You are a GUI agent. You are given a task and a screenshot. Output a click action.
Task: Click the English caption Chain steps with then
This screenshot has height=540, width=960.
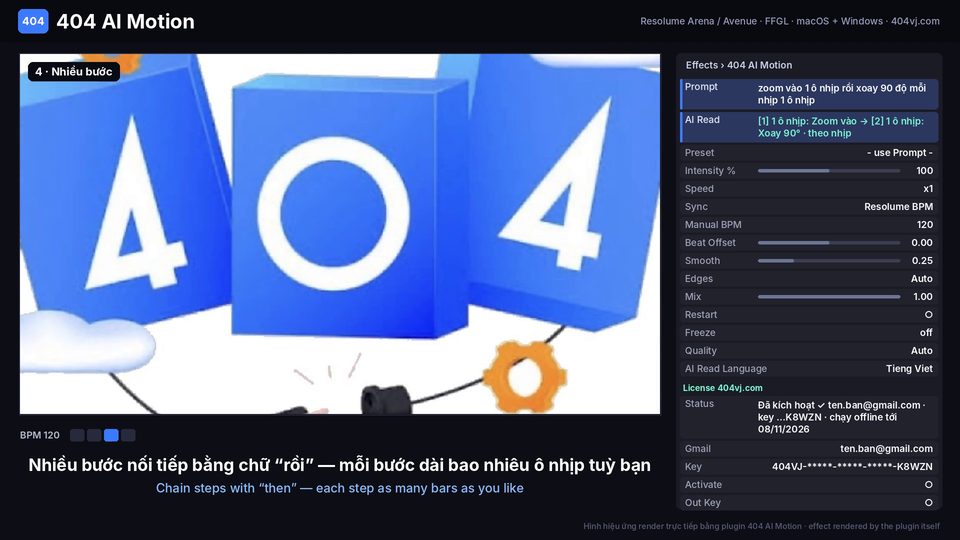pyautogui.click(x=339, y=488)
